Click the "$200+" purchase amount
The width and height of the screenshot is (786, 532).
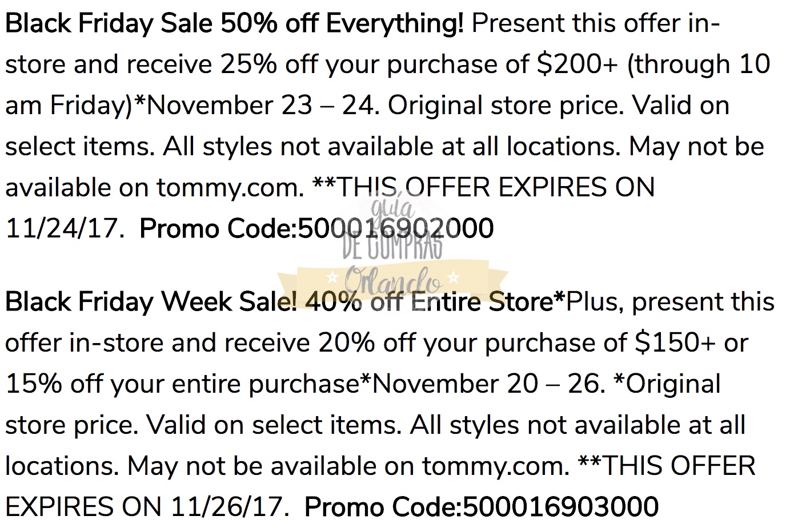pos(577,65)
